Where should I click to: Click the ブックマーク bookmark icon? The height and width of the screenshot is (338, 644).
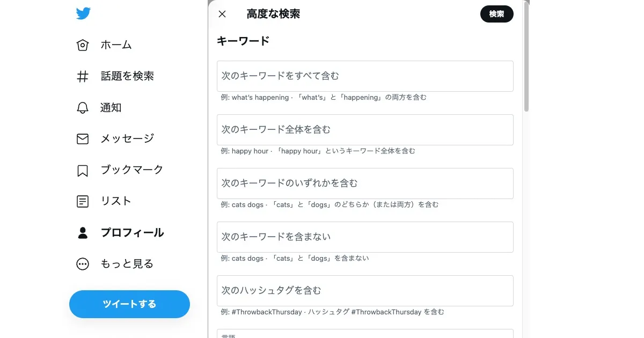[x=83, y=171]
